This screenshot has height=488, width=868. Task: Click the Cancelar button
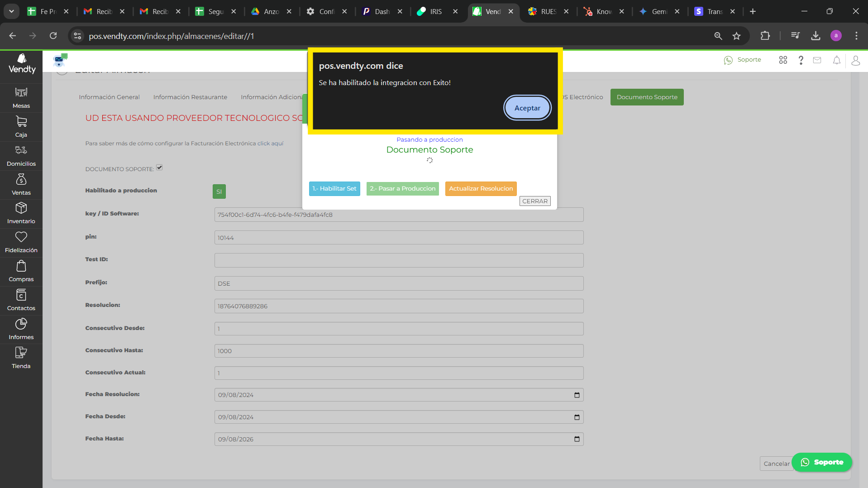(x=777, y=464)
